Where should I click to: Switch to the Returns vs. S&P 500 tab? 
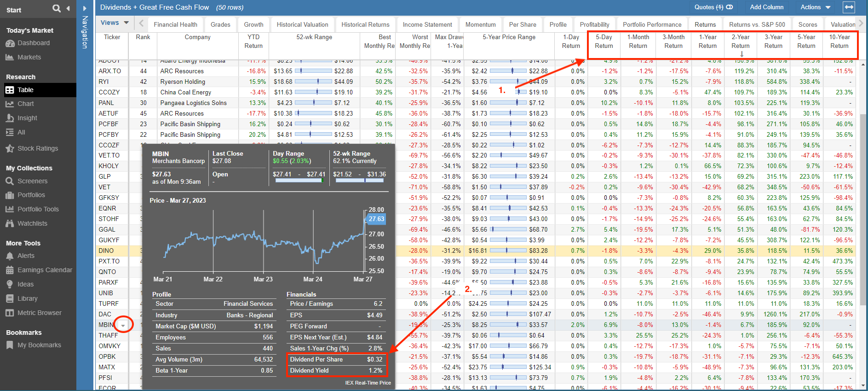[x=757, y=24]
